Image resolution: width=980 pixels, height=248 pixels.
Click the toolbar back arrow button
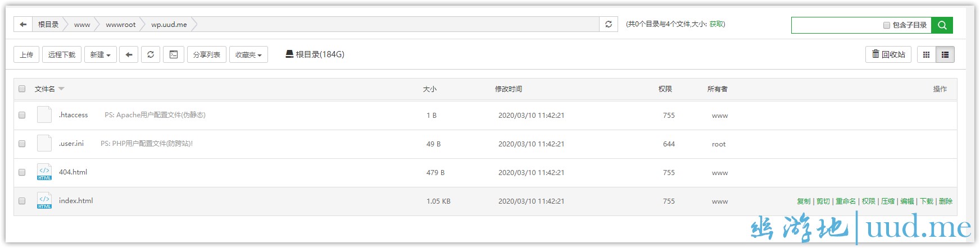[x=129, y=55]
